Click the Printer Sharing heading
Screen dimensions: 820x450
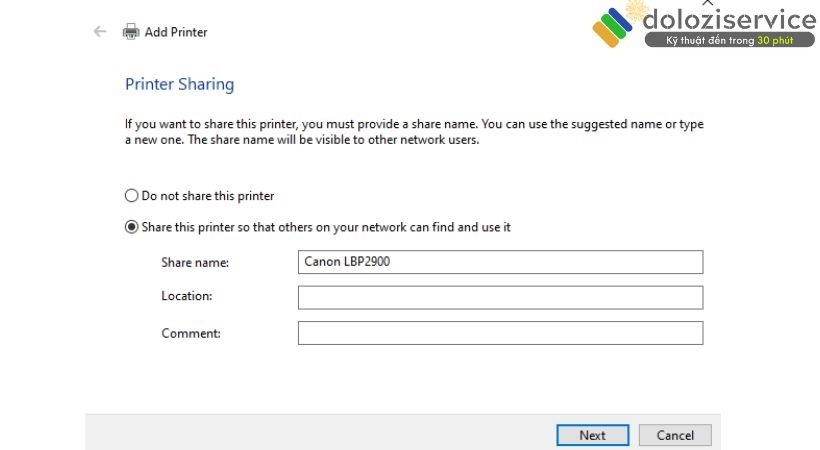pos(179,84)
